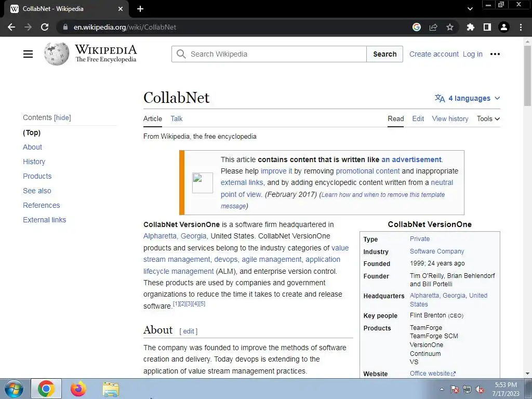Jump to About section in contents
Image resolution: width=532 pixels, height=399 pixels.
[32, 147]
